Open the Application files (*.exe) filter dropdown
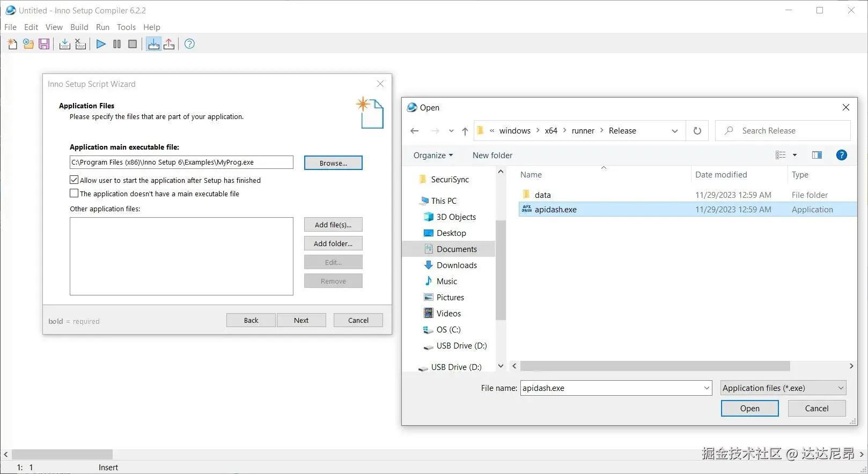The width and height of the screenshot is (868, 474). (x=783, y=388)
